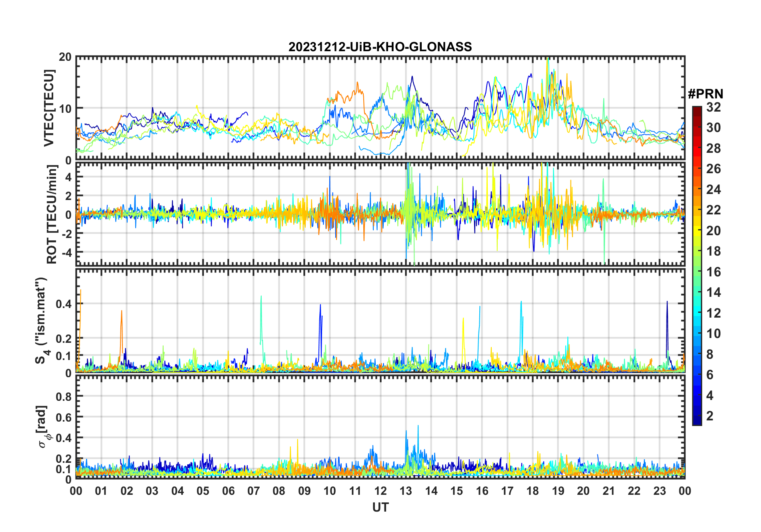
Task: Click the 0.2 tick on S4 axis
Action: (64, 338)
